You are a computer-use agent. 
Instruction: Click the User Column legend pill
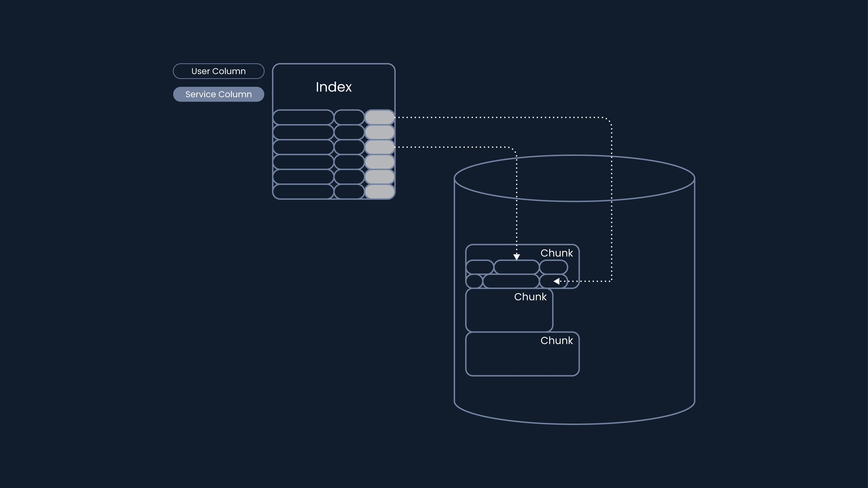tap(218, 71)
